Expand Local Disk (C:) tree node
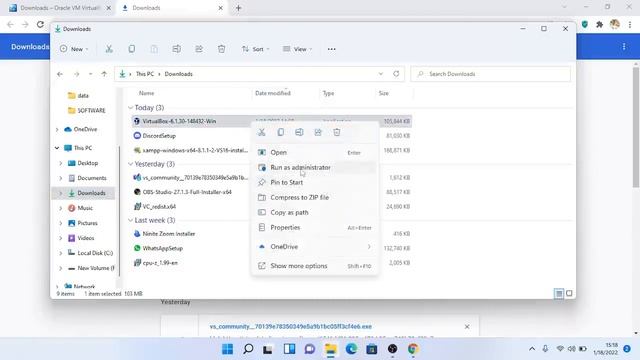Viewport: 640px width, 360px height. click(60, 253)
